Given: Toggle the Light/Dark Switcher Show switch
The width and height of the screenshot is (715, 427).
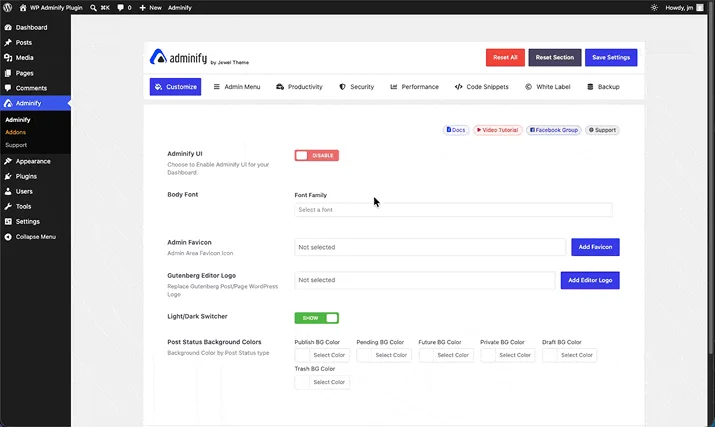Looking at the screenshot, I should [316, 318].
